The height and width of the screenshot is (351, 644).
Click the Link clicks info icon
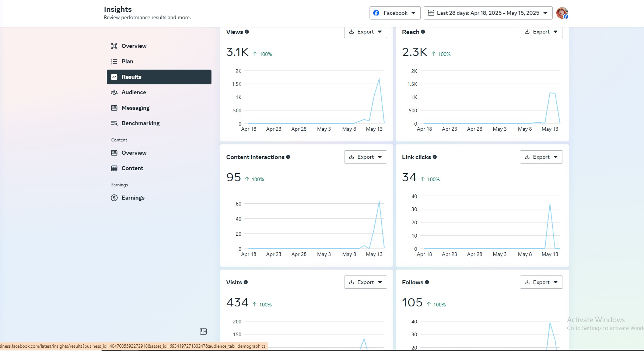point(435,157)
